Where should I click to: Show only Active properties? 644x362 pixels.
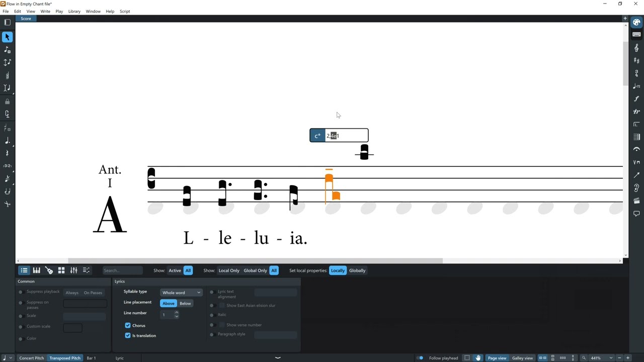click(x=175, y=270)
